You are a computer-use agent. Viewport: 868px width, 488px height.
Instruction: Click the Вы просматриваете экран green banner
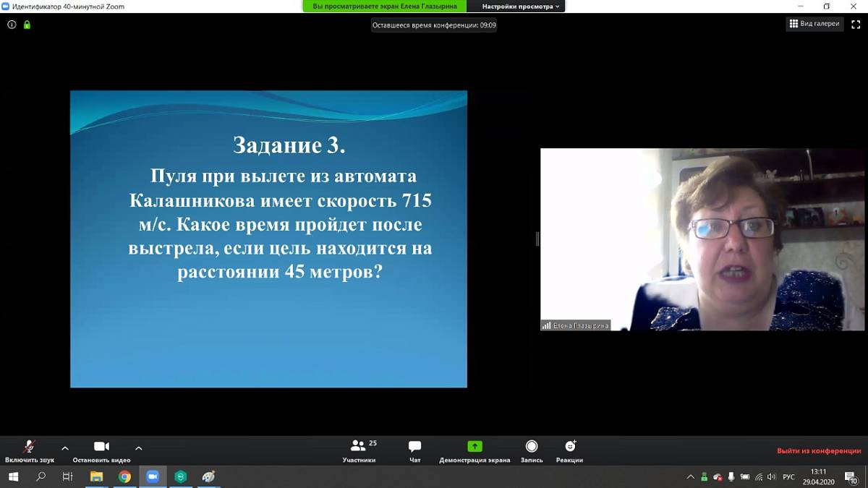[x=385, y=7]
